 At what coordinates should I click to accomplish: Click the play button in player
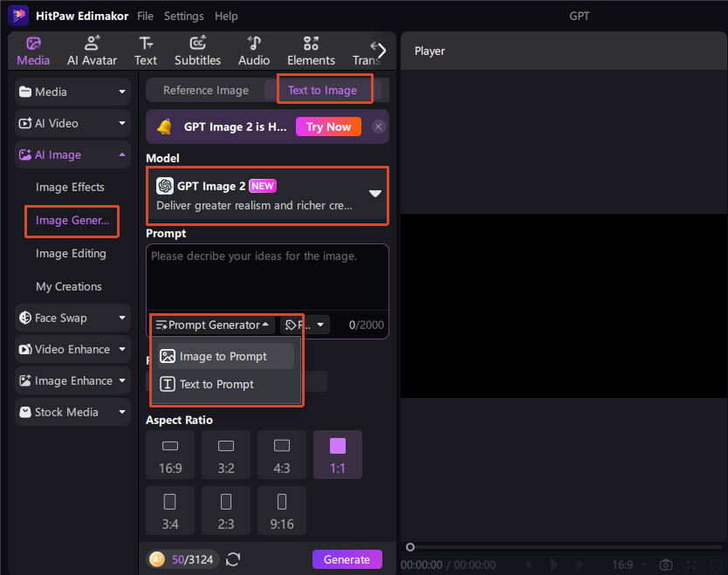(x=554, y=565)
